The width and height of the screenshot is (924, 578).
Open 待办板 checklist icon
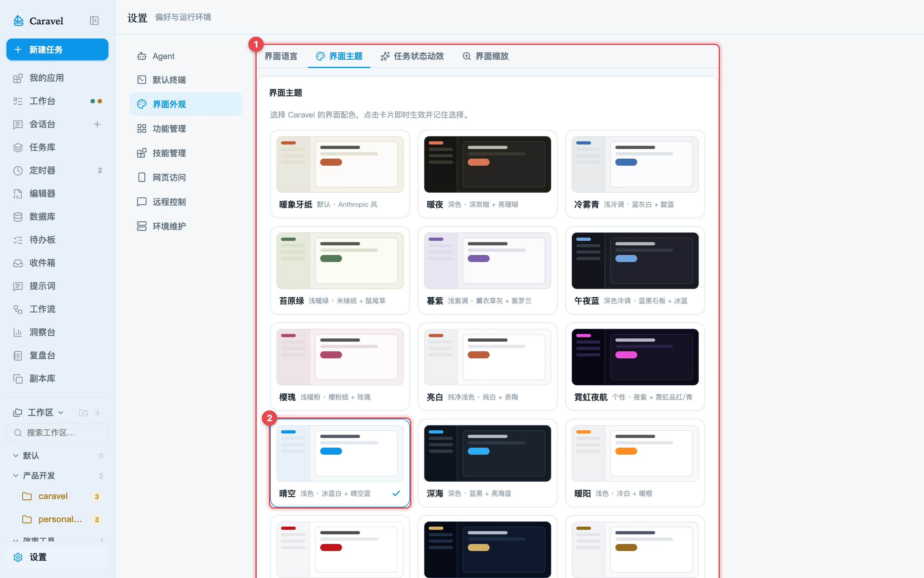point(18,240)
